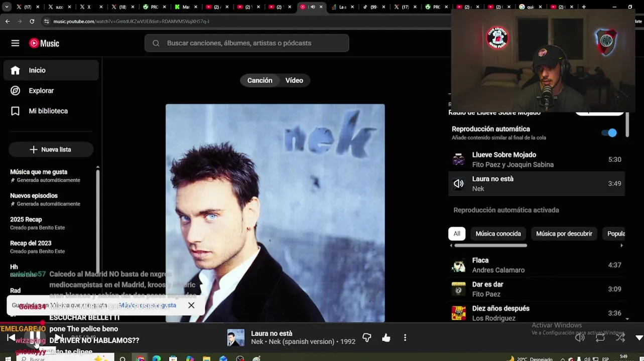This screenshot has width=644, height=361.
Task: Open a new browser tab
Action: [583, 7]
